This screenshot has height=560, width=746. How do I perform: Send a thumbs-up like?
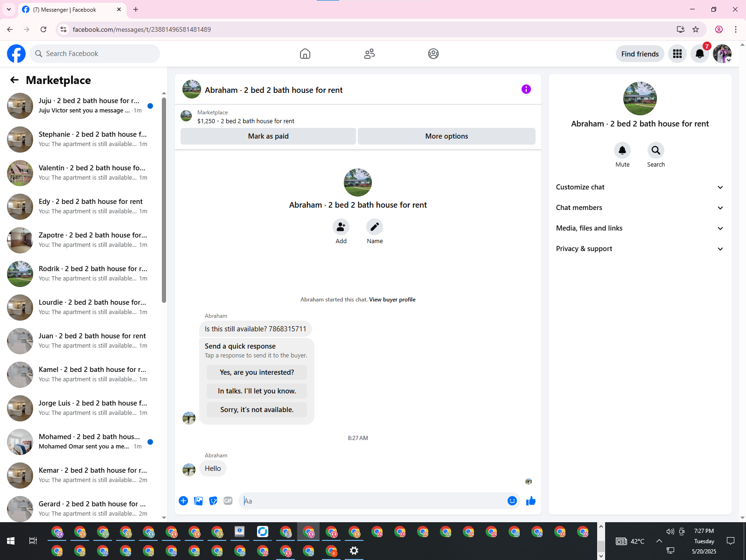tap(531, 501)
